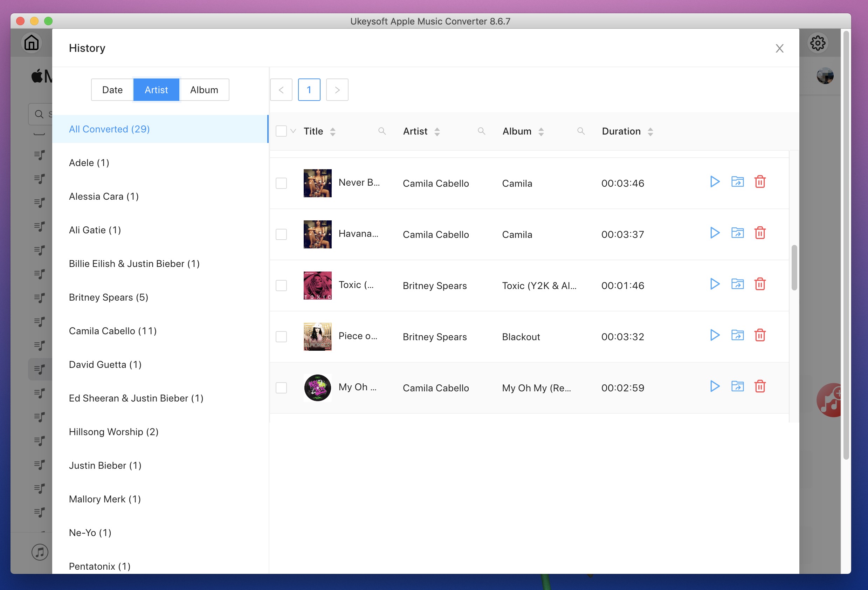This screenshot has width=868, height=590.
Task: Open output folder for My Oh ... track
Action: [737, 387]
